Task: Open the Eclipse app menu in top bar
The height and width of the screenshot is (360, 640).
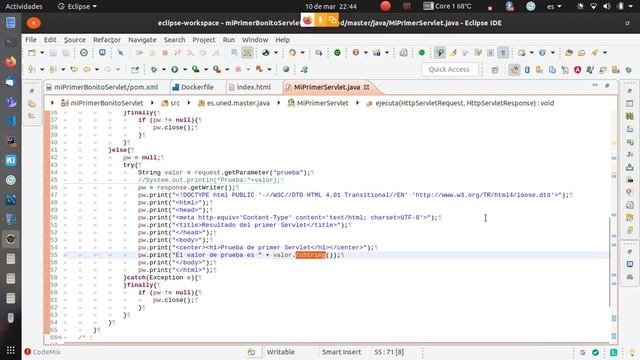Action: [x=77, y=7]
